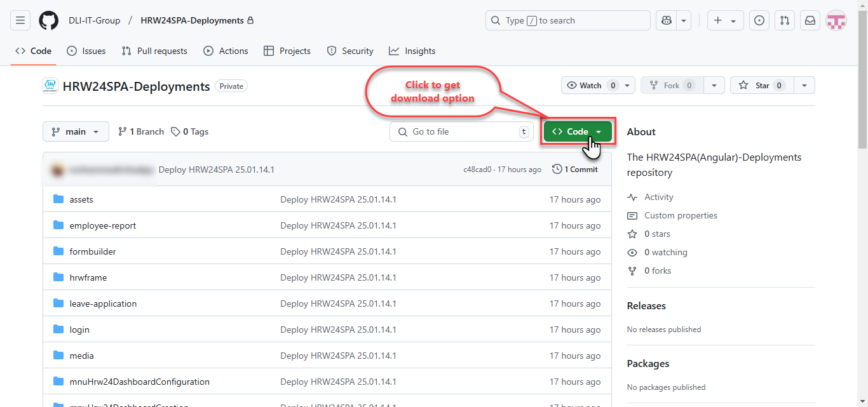Open the DLI-IT-Group organization page
Screen dimensions: 868x407
coord(94,20)
